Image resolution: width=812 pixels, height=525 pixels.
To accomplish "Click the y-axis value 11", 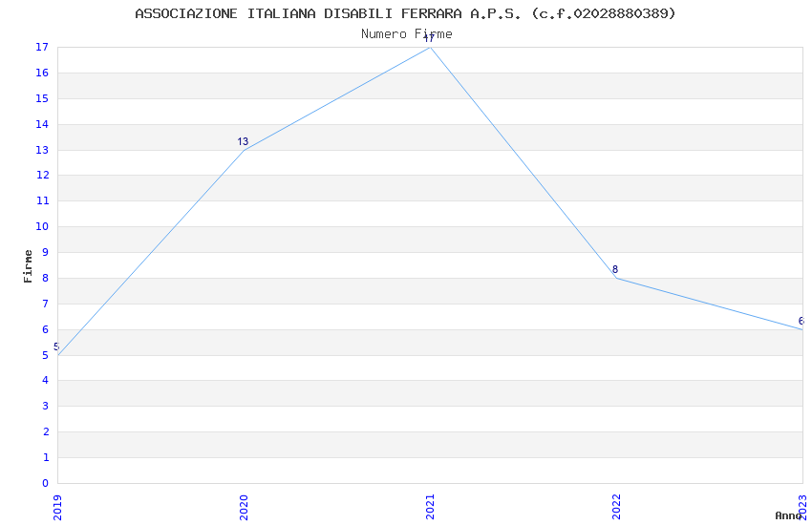I will pyautogui.click(x=42, y=200).
